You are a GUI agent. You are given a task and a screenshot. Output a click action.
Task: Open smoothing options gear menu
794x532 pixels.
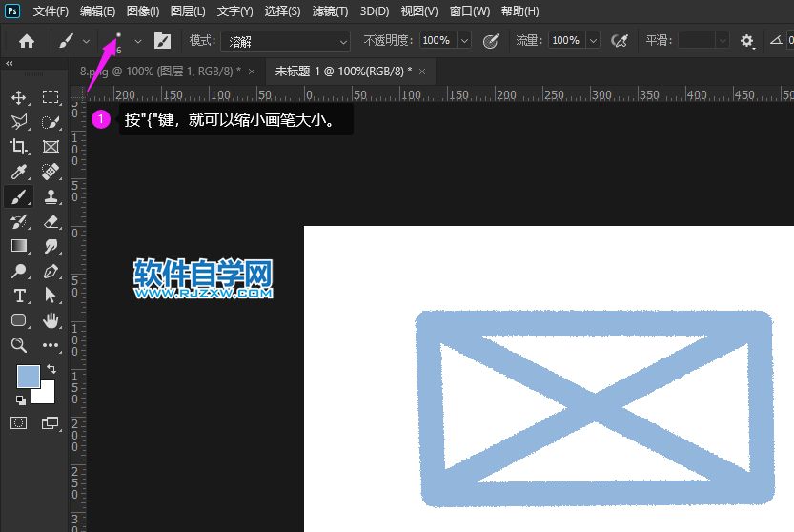tap(747, 41)
